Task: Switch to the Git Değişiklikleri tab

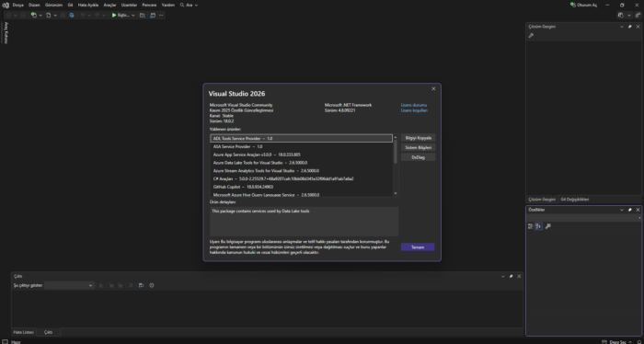Action: 575,200
